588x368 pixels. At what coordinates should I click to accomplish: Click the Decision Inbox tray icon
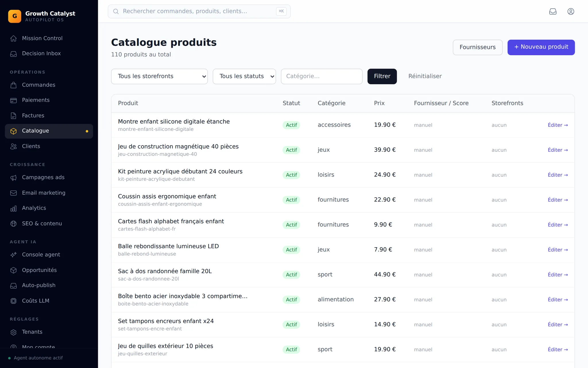tap(13, 54)
